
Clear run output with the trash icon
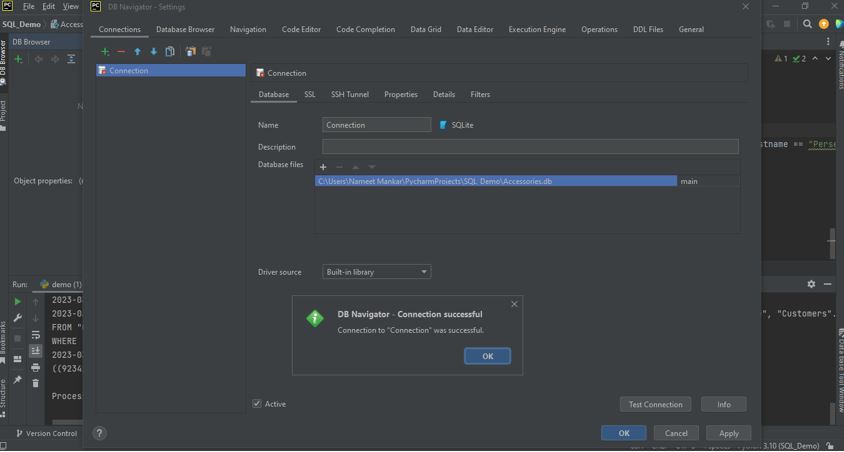tap(36, 383)
